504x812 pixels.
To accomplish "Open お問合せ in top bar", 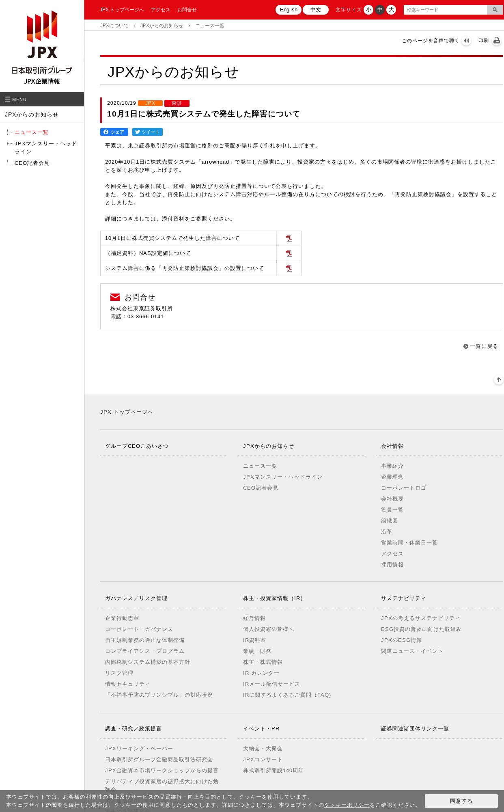I will [187, 10].
